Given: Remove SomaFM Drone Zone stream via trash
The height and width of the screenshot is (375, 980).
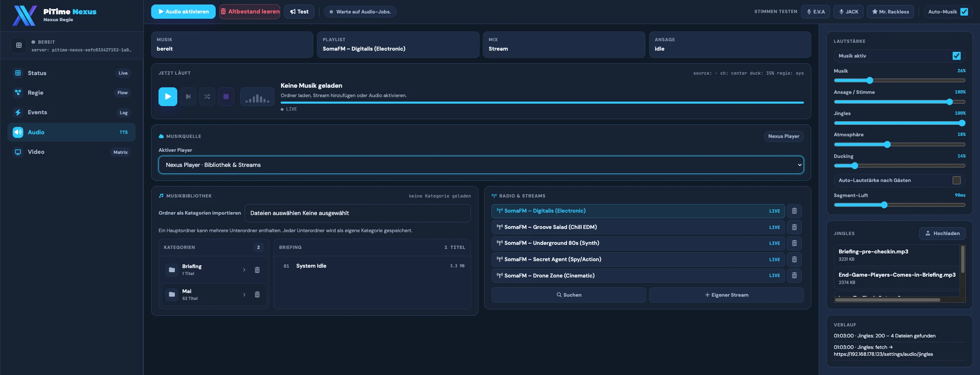Looking at the screenshot, I should [x=795, y=275].
